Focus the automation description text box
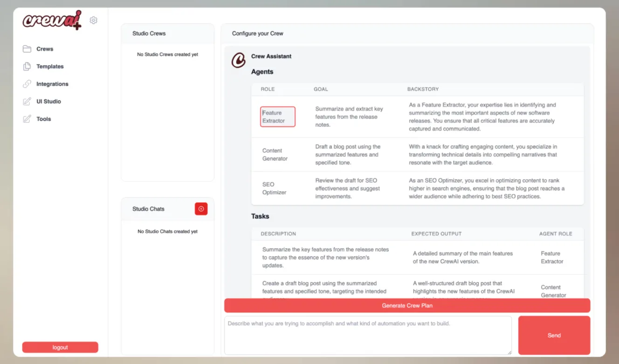Viewport: 619px width, 364px height. tap(367, 335)
